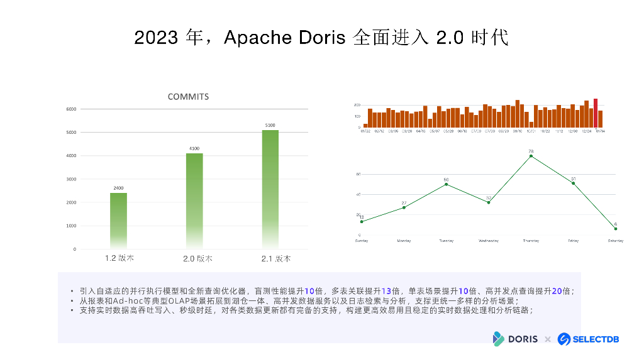
Task: Click the 2.0 版本 axis label
Action: (x=197, y=258)
